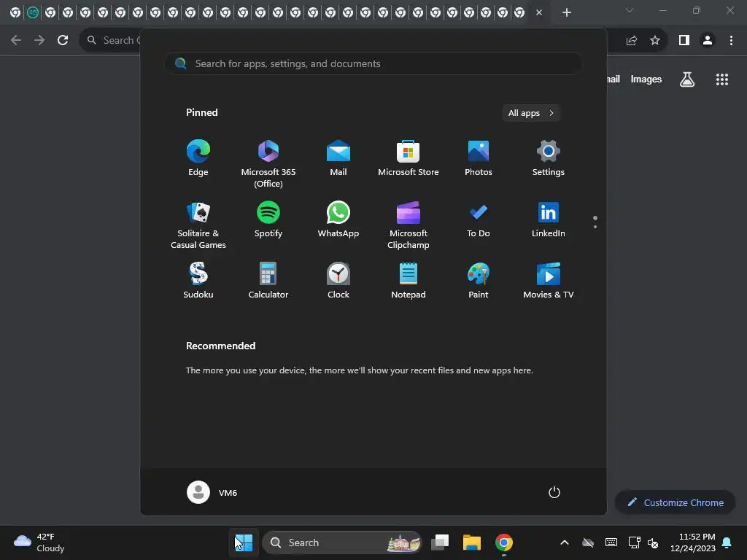Image resolution: width=747 pixels, height=560 pixels.
Task: Open the Edge app
Action: point(198,158)
